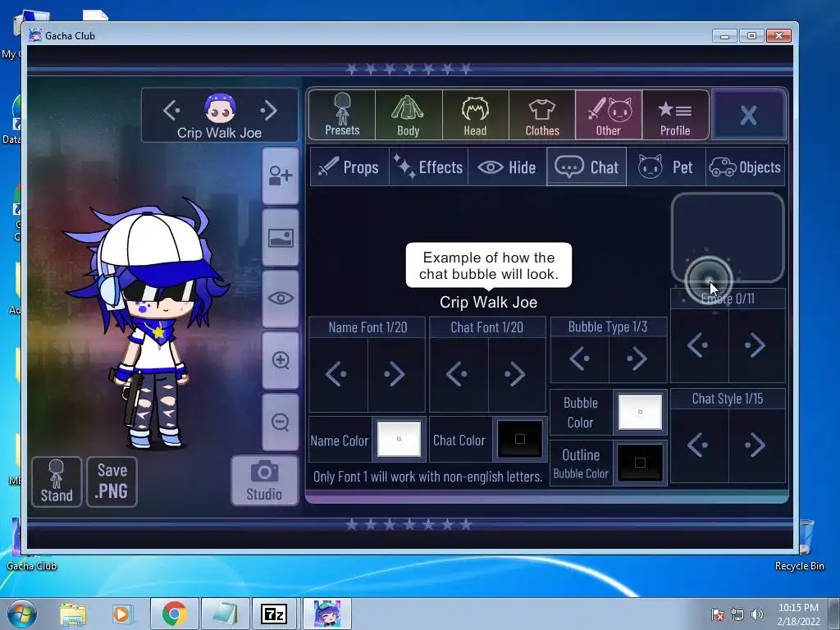Previous Chat Font arrow
The height and width of the screenshot is (630, 840).
(x=459, y=374)
